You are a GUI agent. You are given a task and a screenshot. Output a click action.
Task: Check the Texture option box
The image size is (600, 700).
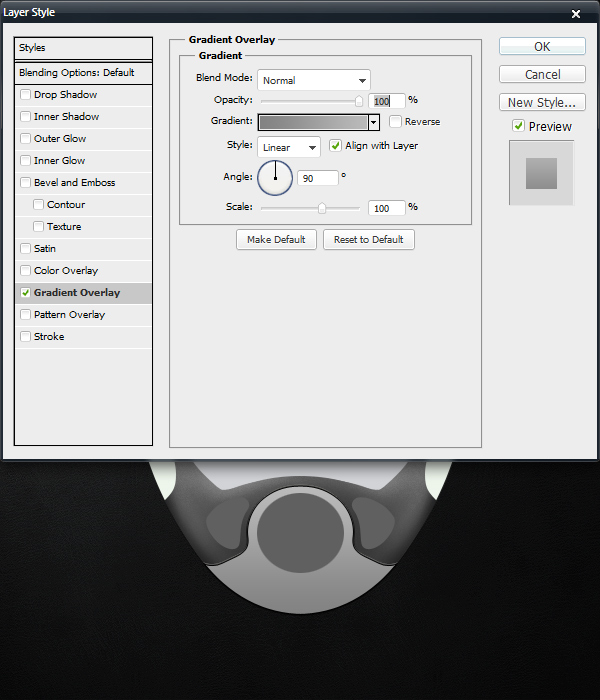[x=38, y=226]
